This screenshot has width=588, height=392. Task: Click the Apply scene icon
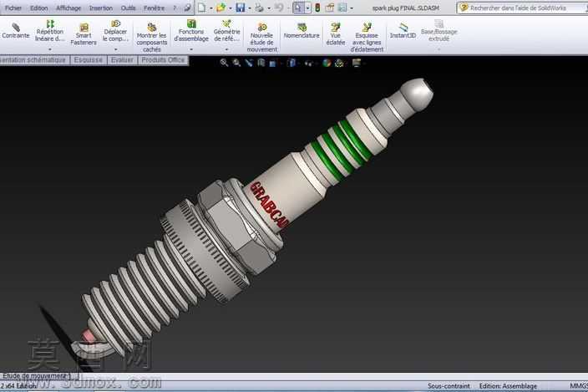click(x=339, y=63)
